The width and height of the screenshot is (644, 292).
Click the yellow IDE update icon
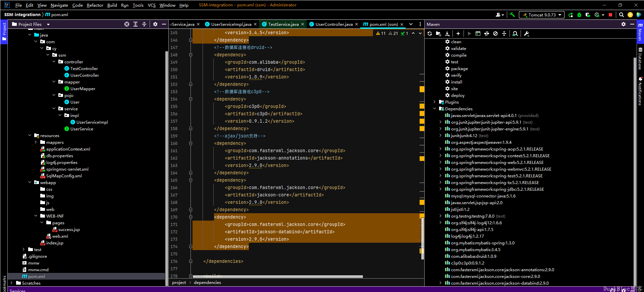(630, 15)
